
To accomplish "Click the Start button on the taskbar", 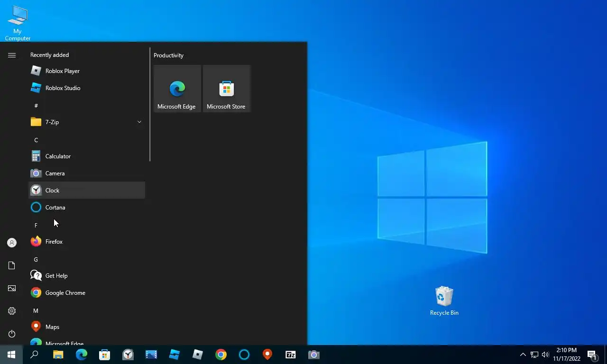I will coord(11,355).
